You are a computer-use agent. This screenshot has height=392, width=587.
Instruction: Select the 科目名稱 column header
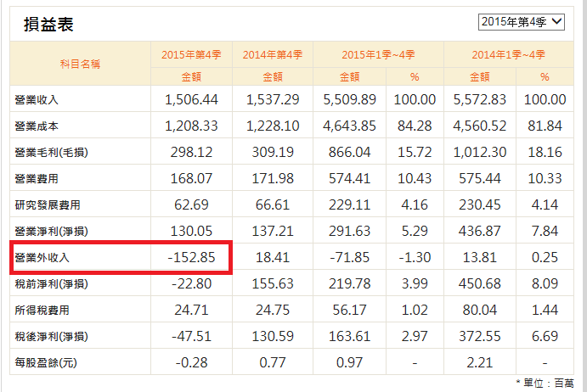point(80,64)
